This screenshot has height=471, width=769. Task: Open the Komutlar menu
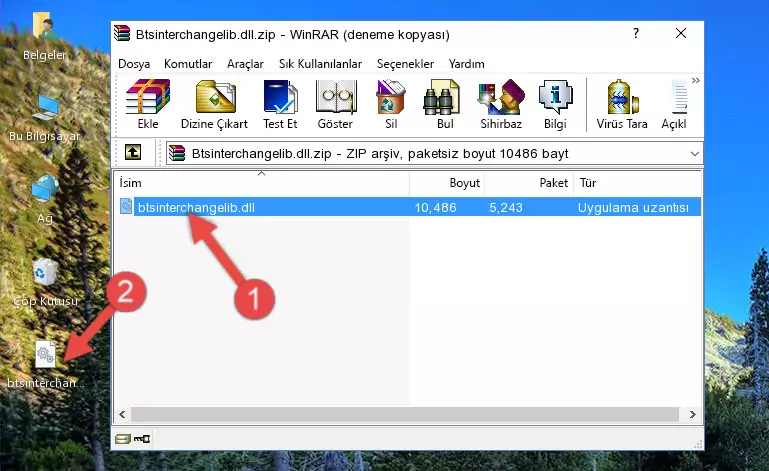tap(188, 64)
